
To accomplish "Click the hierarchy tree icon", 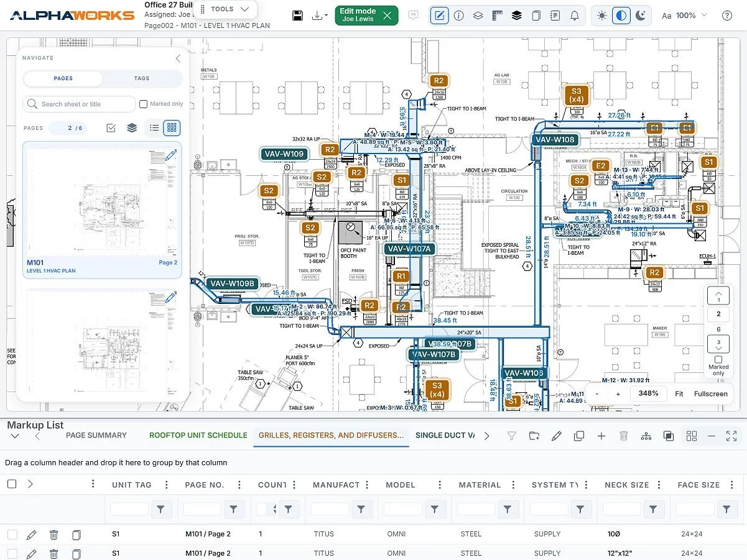I will point(646,436).
